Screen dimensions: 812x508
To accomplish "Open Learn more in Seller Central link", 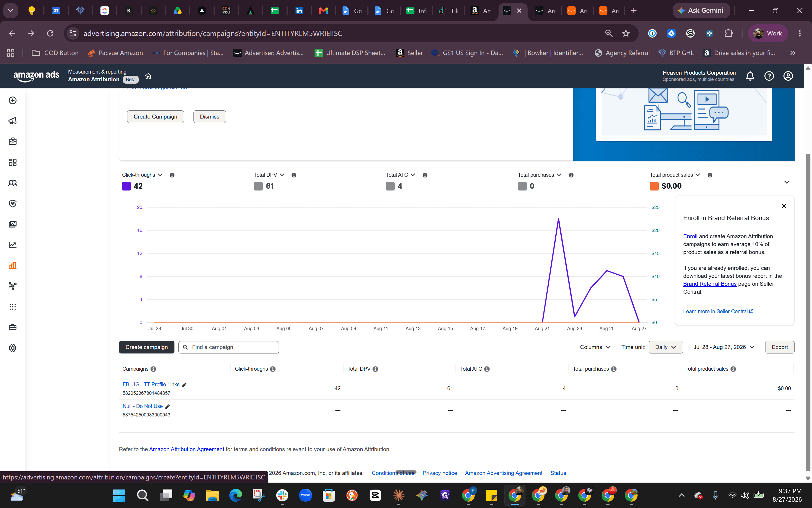I will coord(718,311).
